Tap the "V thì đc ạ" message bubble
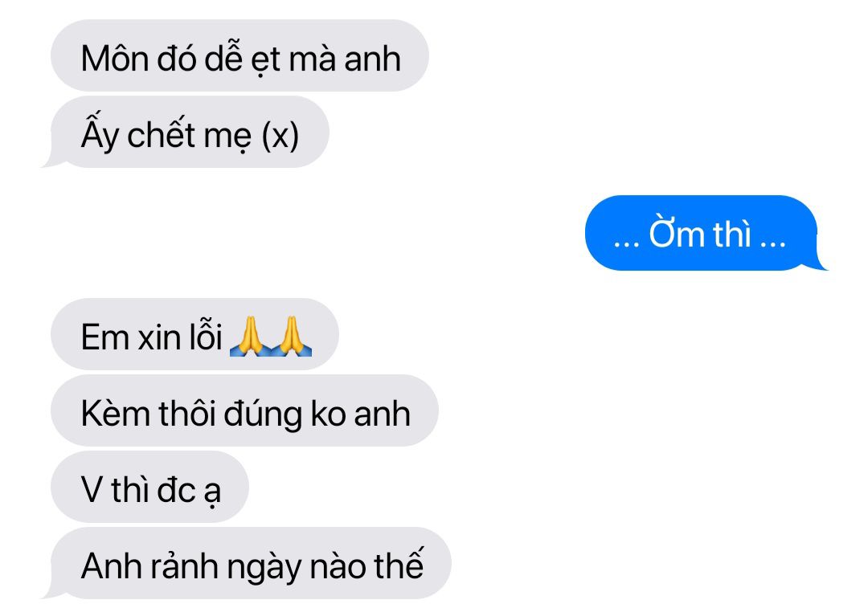Image resolution: width=868 pixels, height=604 pixels. [149, 487]
